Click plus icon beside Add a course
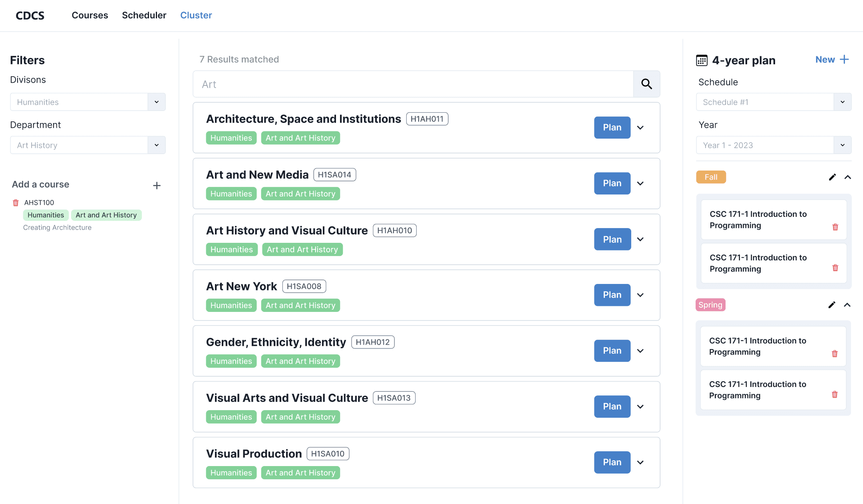 (157, 185)
